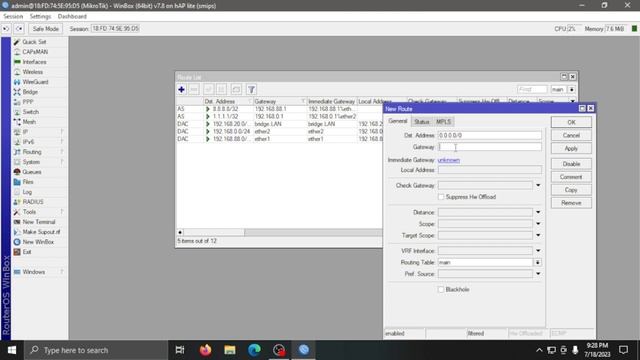The height and width of the screenshot is (360, 640).
Task: Click the blue plus add route icon
Action: [x=181, y=89]
